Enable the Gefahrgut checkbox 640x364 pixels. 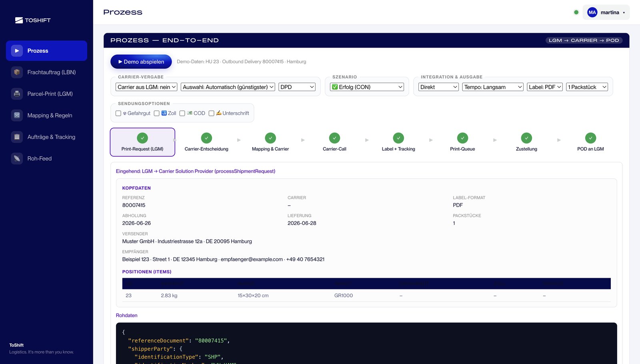tap(118, 113)
